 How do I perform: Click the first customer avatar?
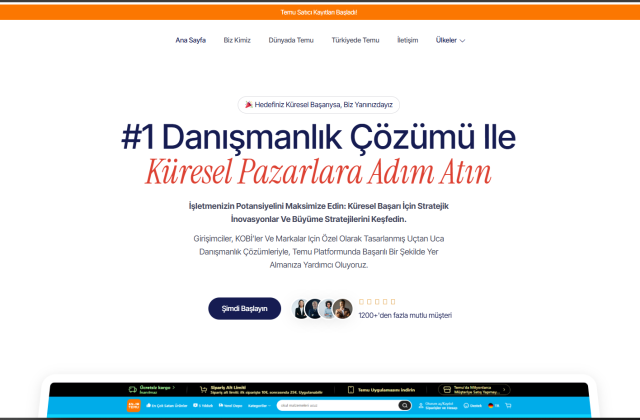[x=301, y=308]
